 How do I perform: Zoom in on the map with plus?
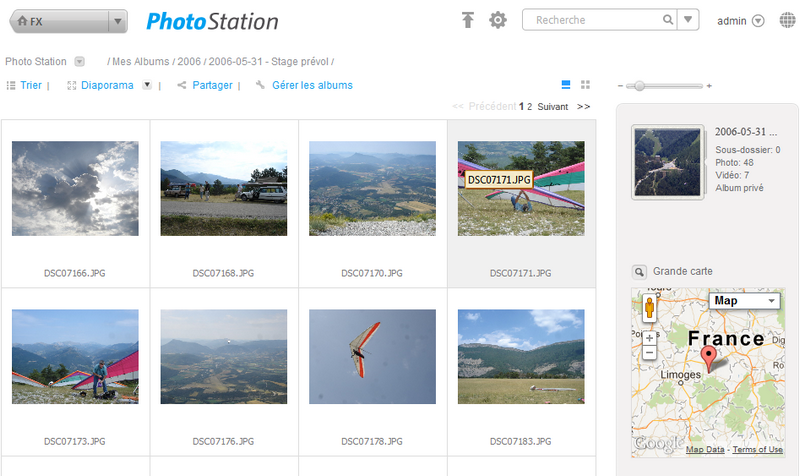[x=649, y=338]
